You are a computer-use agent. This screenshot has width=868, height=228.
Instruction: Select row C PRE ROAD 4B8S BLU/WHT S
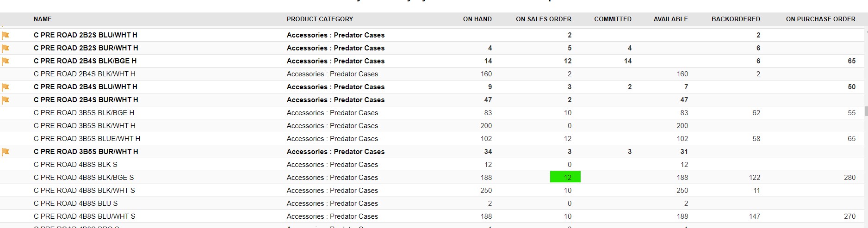coord(433,216)
